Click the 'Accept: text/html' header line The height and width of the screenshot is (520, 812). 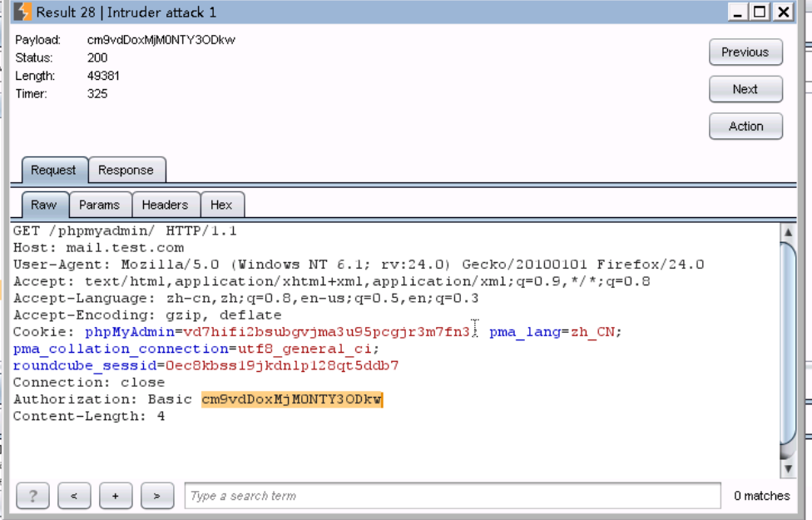(331, 281)
